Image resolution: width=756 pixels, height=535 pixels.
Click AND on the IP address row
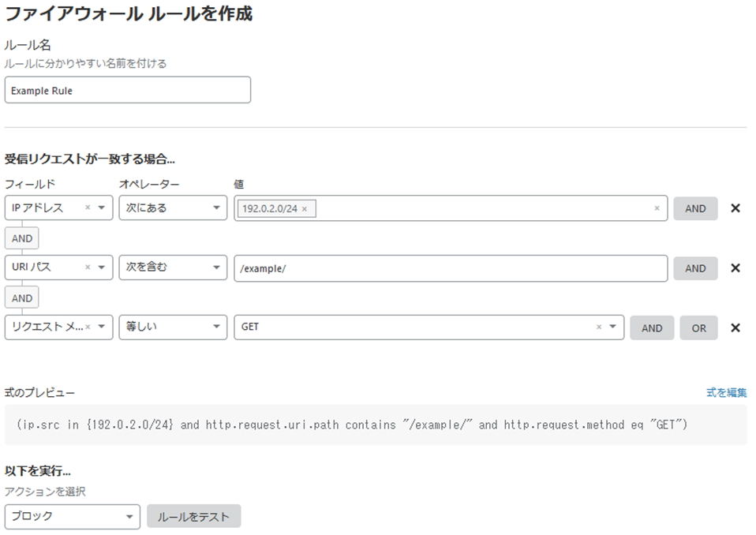695,208
